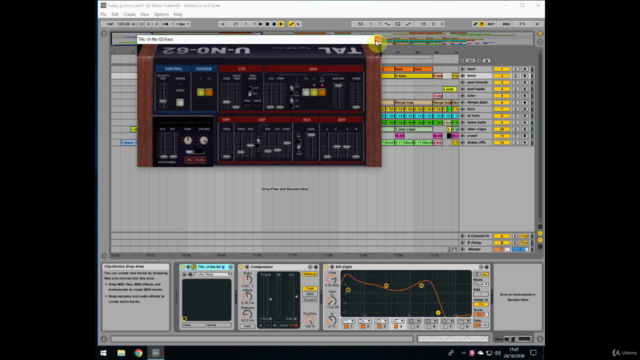Open the Funky Bass preset dropdown
The width and height of the screenshot is (640, 360).
pos(212,274)
